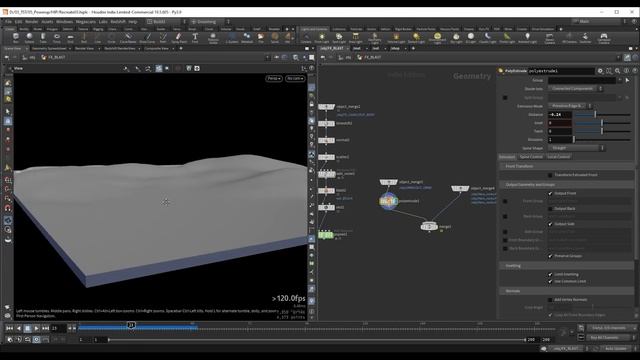
Task: Toggle Limit Insetting checkbox
Action: pyautogui.click(x=550, y=274)
